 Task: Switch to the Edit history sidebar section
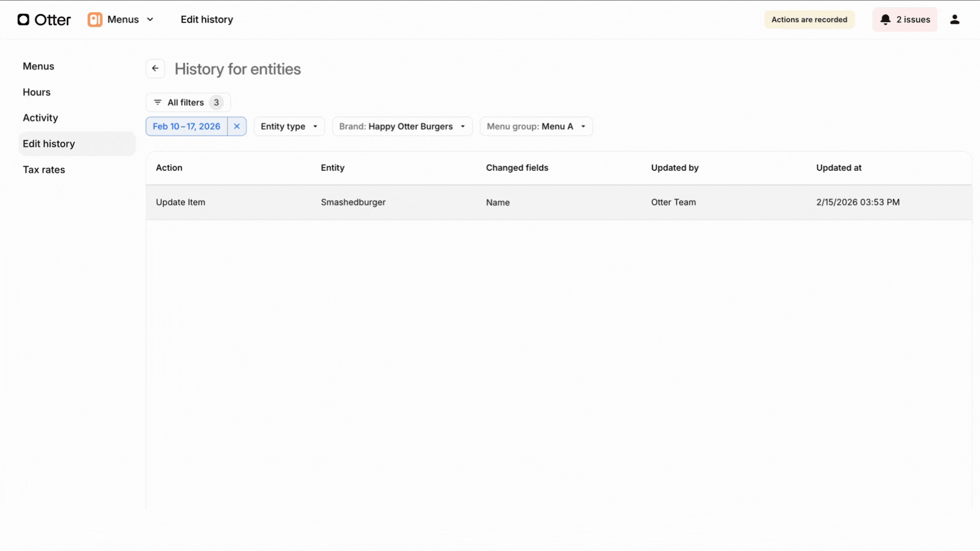[48, 143]
